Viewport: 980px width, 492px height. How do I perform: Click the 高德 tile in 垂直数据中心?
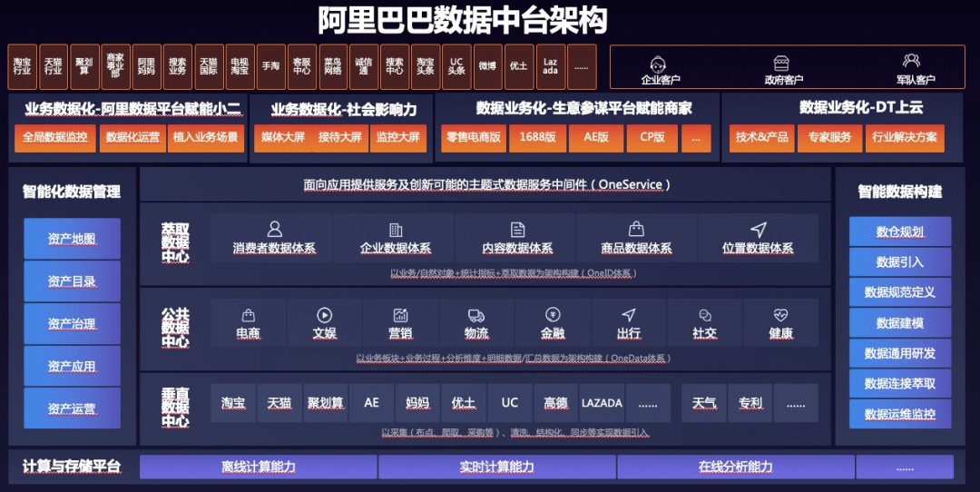pos(555,402)
